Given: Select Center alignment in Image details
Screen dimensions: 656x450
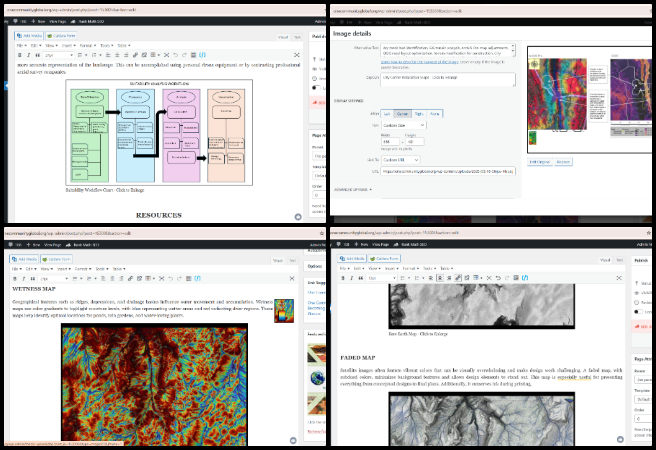Looking at the screenshot, I should 402,114.
